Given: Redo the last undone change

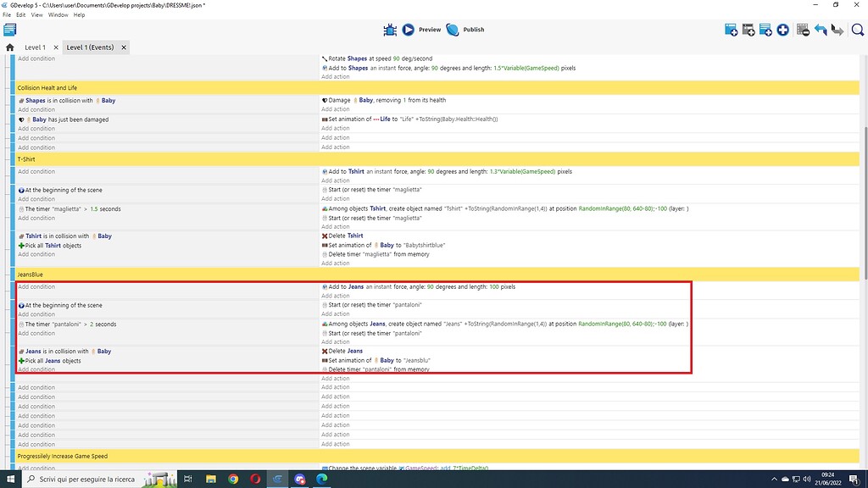Looking at the screenshot, I should pos(837,29).
